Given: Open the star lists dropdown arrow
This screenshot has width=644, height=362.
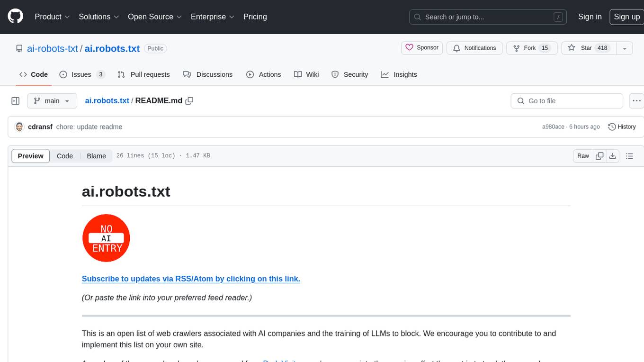Looking at the screenshot, I should (625, 48).
